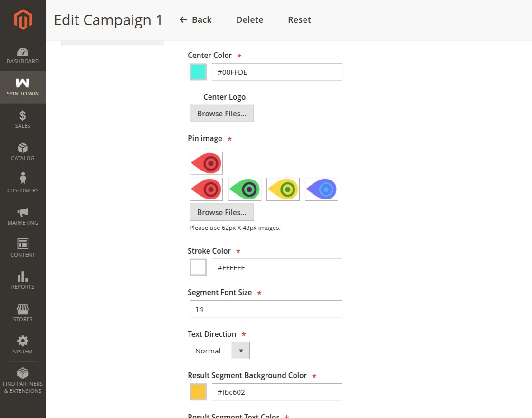This screenshot has height=418, width=532.
Task: Open the Sales section
Action: point(22,119)
